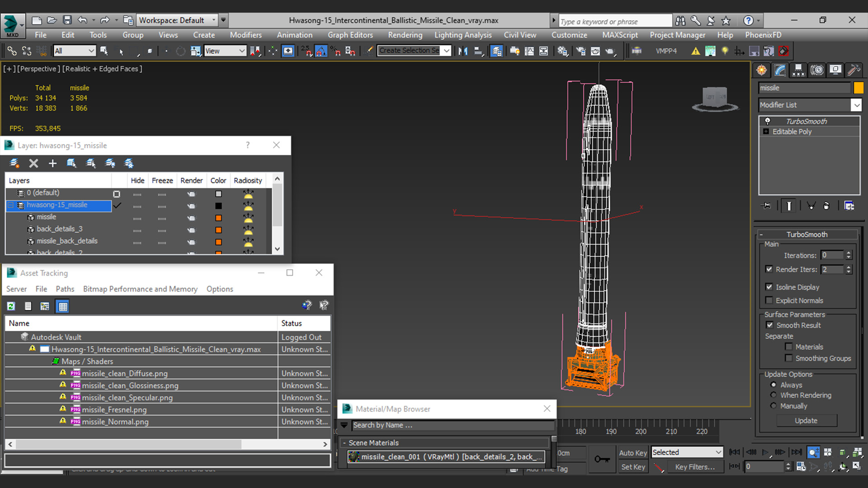Open the Create panel tab icon

[x=762, y=70]
